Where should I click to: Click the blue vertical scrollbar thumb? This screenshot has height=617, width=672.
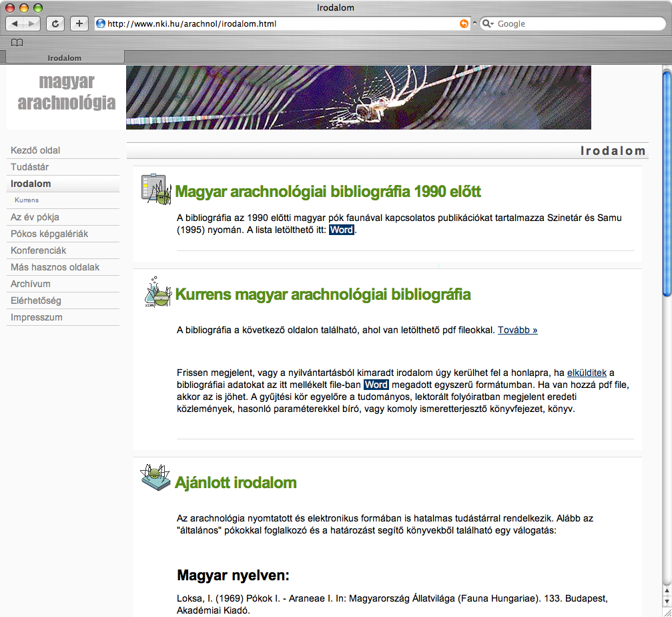(x=667, y=184)
